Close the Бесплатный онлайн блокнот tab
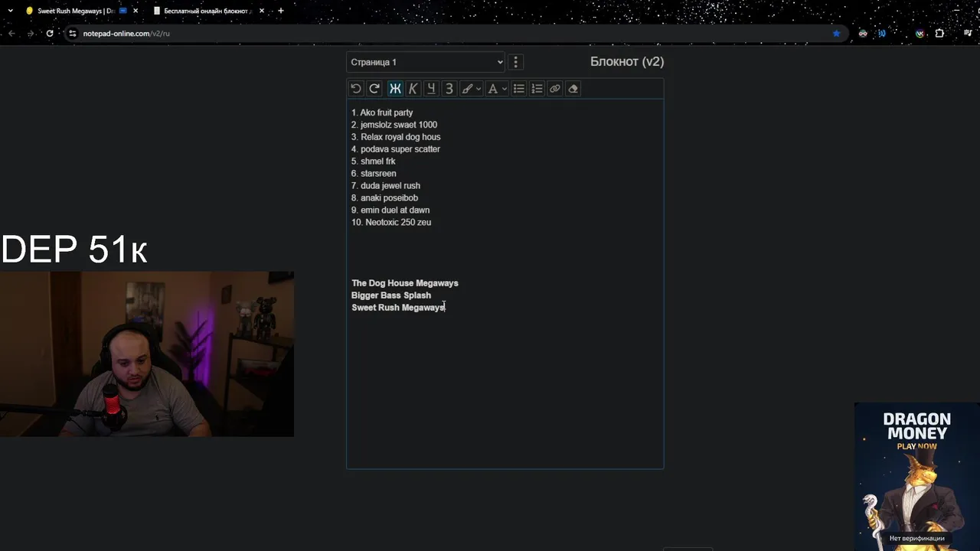 [262, 11]
